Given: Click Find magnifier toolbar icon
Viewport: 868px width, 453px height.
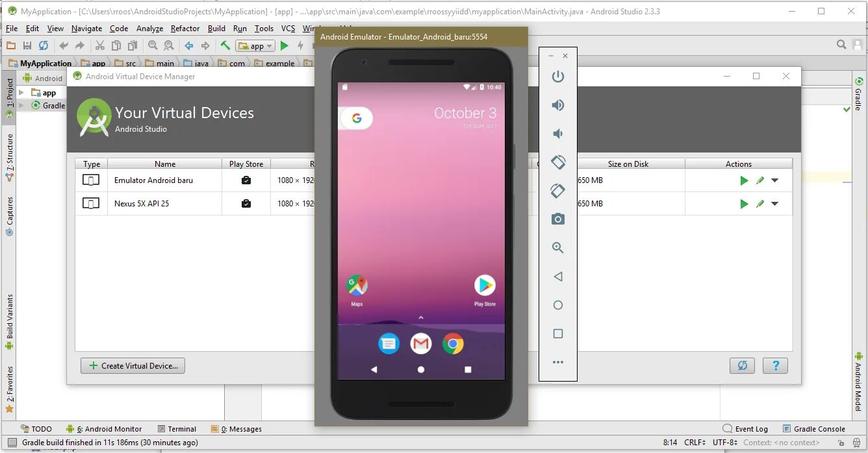Looking at the screenshot, I should pos(153,45).
